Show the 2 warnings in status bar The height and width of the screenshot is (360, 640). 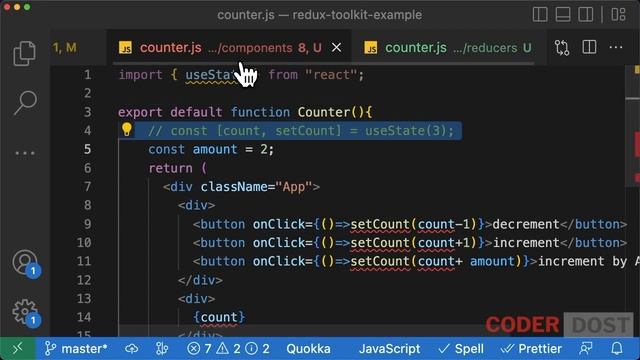click(229, 349)
